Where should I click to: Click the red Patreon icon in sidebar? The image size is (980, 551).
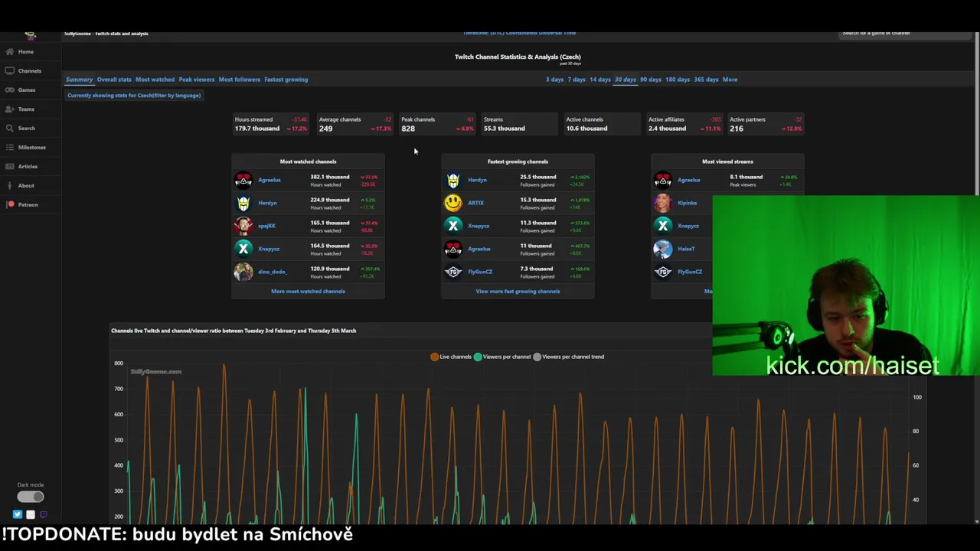pos(11,204)
